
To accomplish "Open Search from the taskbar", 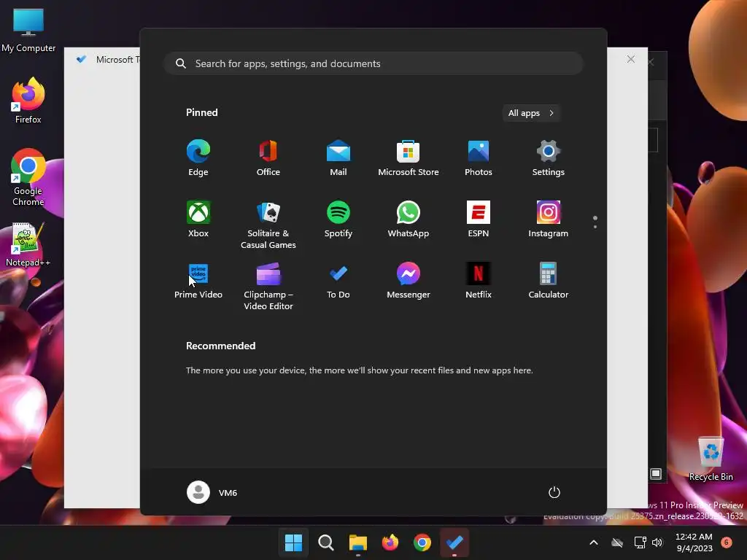I will (x=326, y=542).
